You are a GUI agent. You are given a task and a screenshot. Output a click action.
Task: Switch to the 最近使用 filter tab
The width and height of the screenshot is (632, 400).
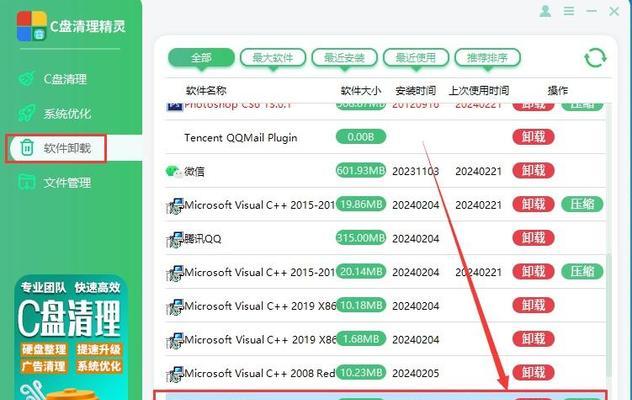(416, 58)
